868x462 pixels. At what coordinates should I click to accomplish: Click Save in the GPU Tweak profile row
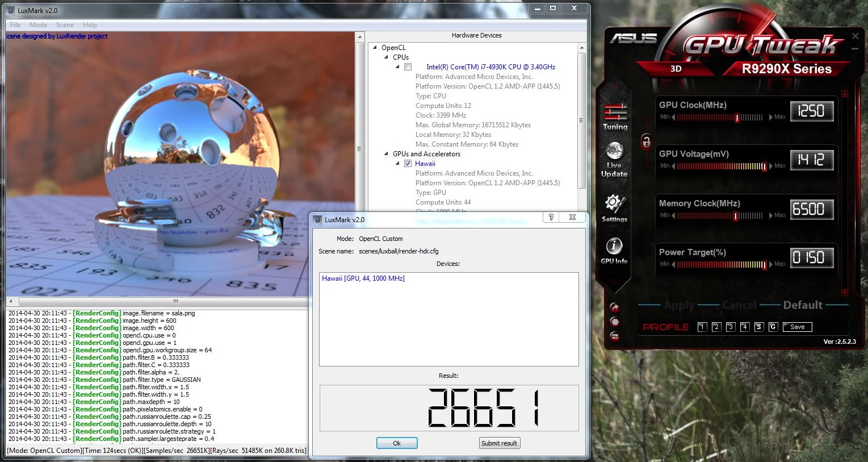[x=798, y=327]
